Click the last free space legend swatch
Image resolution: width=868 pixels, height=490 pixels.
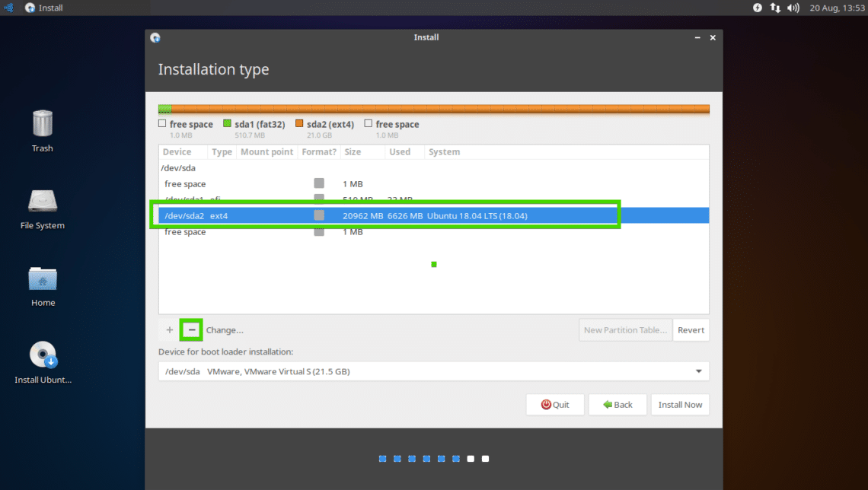(x=368, y=123)
